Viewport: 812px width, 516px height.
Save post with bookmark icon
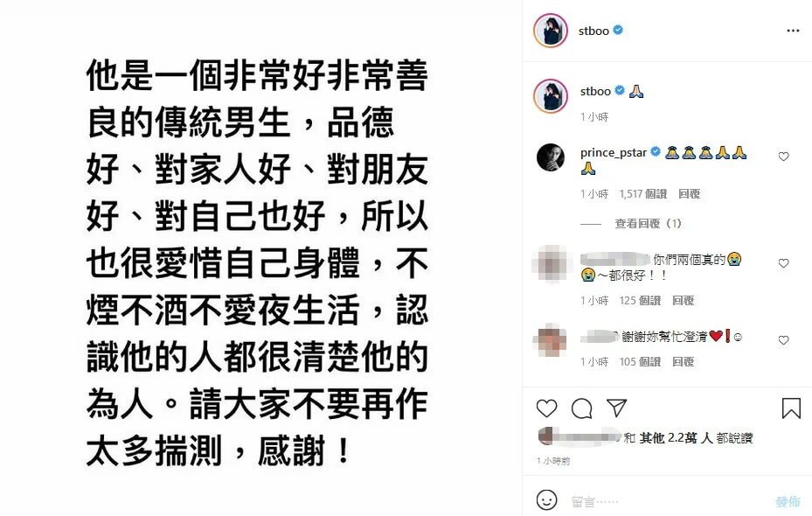point(791,408)
